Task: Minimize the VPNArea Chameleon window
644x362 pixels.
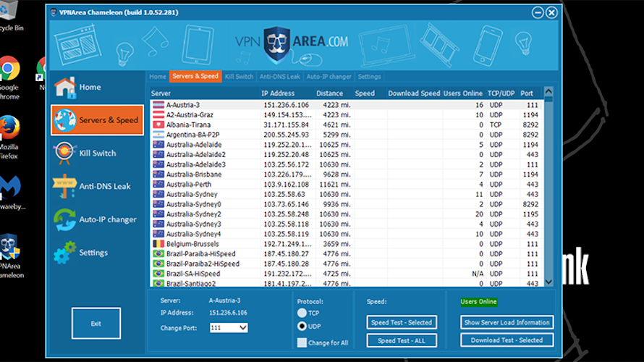Action: pyautogui.click(x=538, y=13)
